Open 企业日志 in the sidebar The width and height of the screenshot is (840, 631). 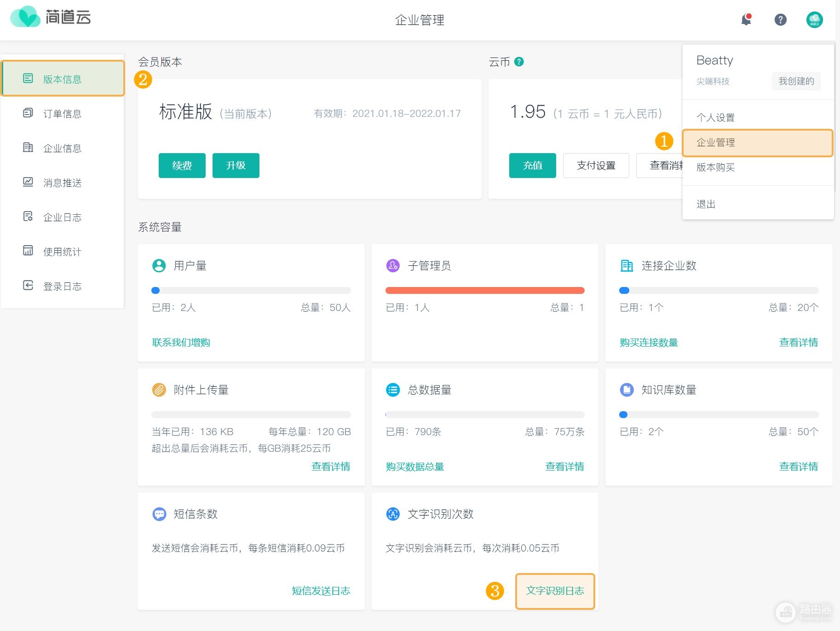(x=63, y=217)
